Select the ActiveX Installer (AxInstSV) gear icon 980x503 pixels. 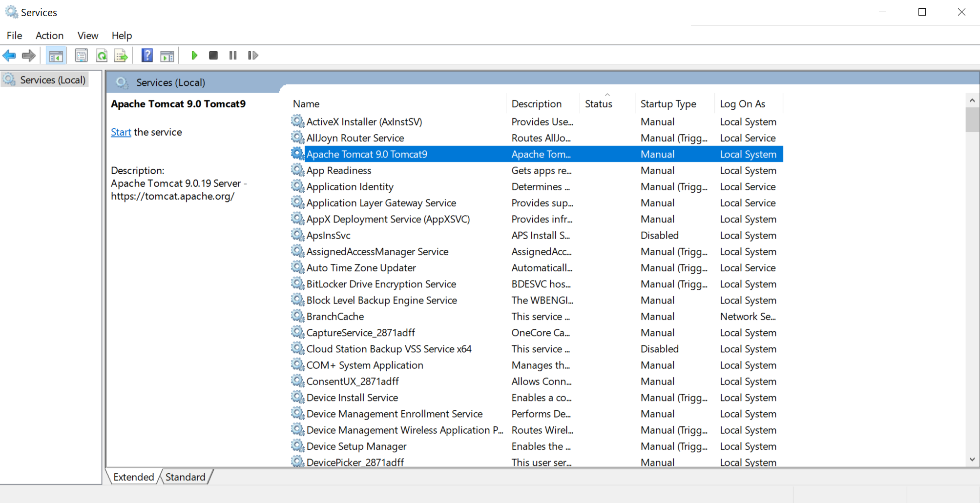tap(297, 121)
